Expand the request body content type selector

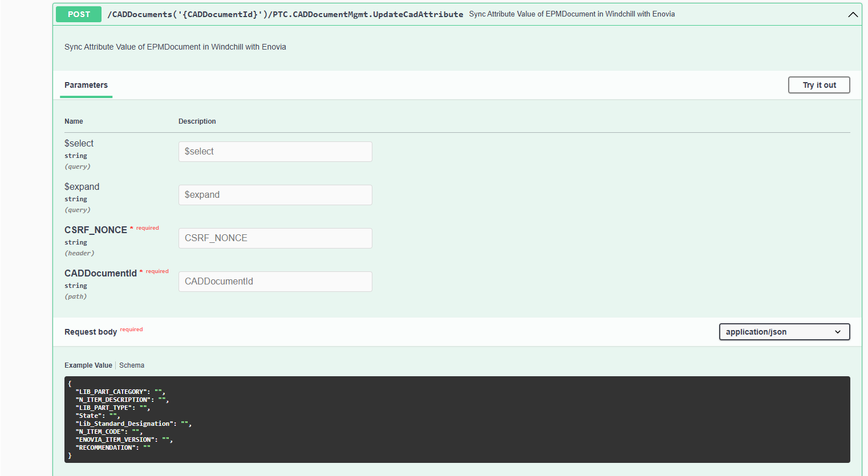tap(784, 332)
